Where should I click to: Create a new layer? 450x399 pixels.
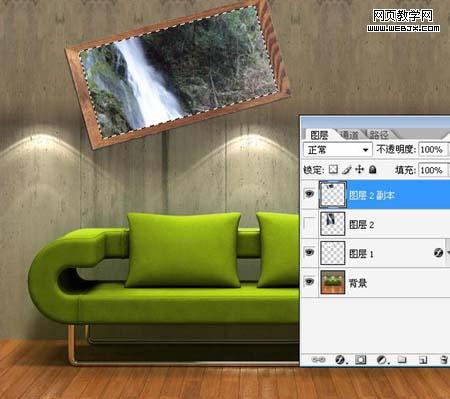pyautogui.click(x=423, y=360)
